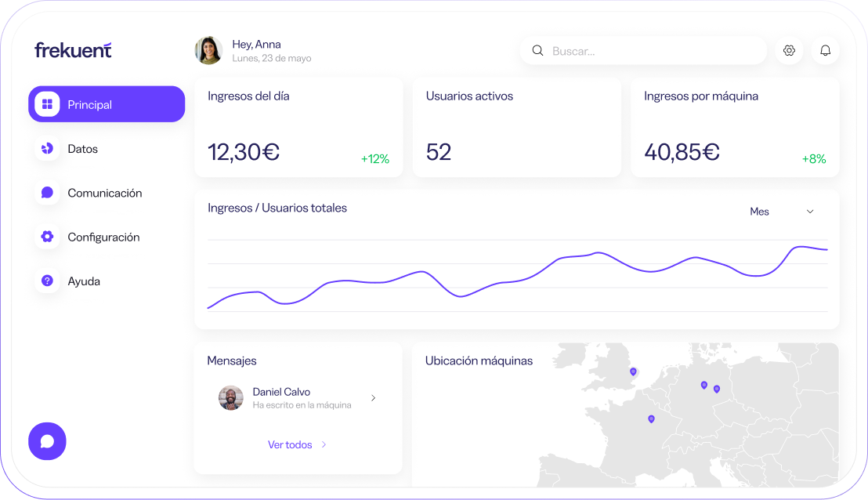Click Daniel Calvo's avatar photo
868x500 pixels.
click(x=231, y=398)
